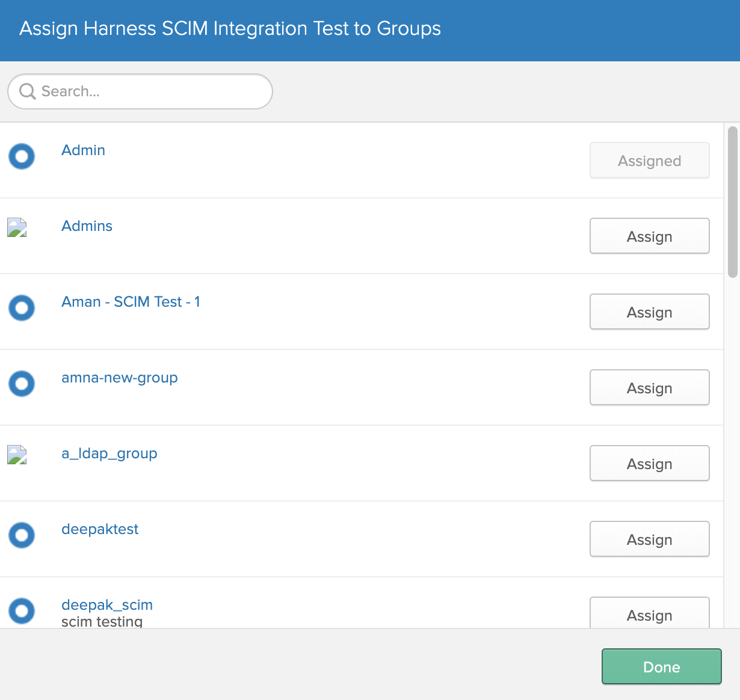Click the Done button
740x700 pixels.
coord(662,666)
